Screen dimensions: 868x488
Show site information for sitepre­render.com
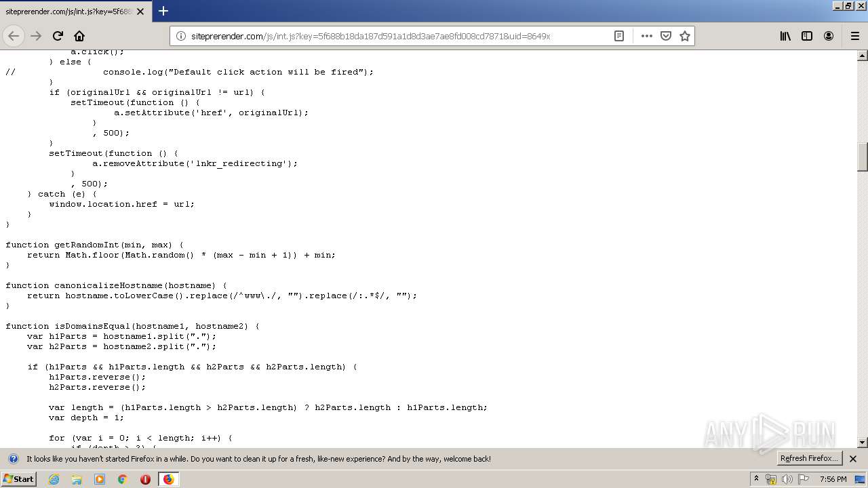pyautogui.click(x=181, y=36)
